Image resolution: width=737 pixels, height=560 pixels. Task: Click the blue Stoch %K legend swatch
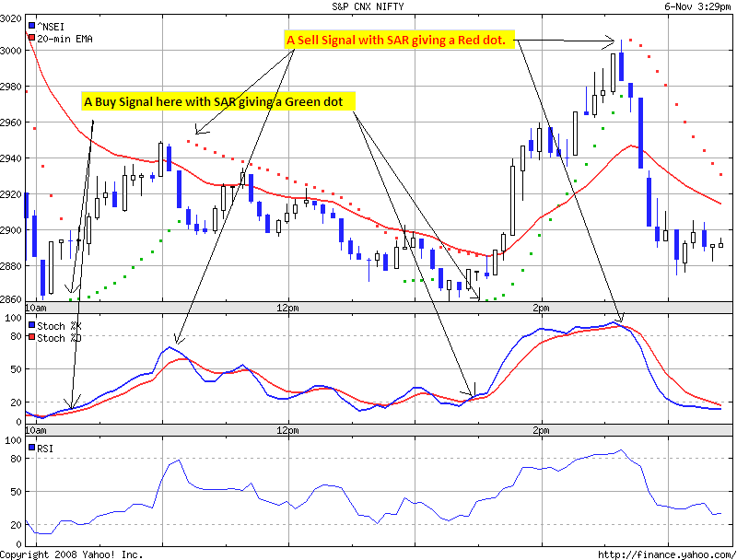(x=32, y=324)
